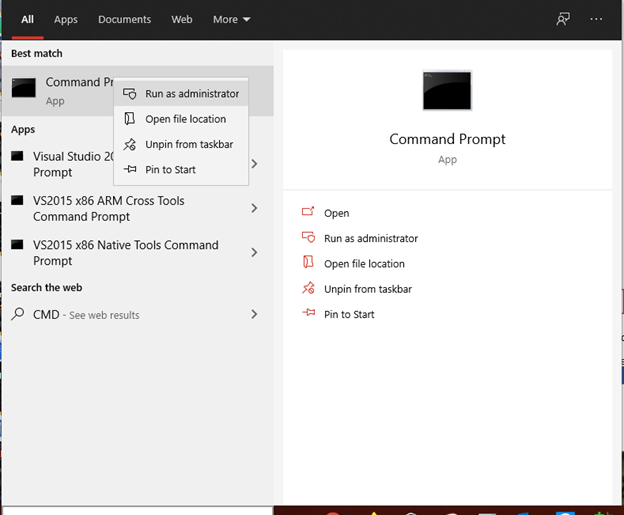Image resolution: width=624 pixels, height=515 pixels.
Task: Click Run as administrator in details pane
Action: [371, 238]
